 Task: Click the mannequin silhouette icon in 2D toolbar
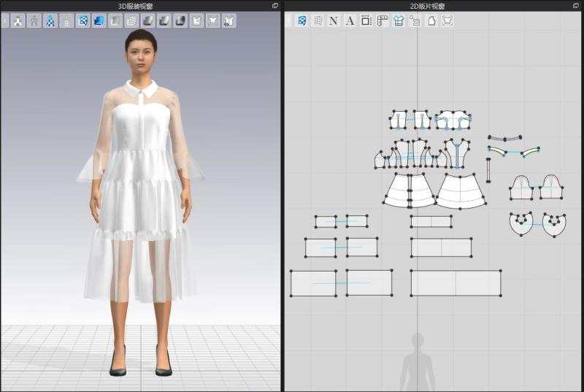point(431,20)
